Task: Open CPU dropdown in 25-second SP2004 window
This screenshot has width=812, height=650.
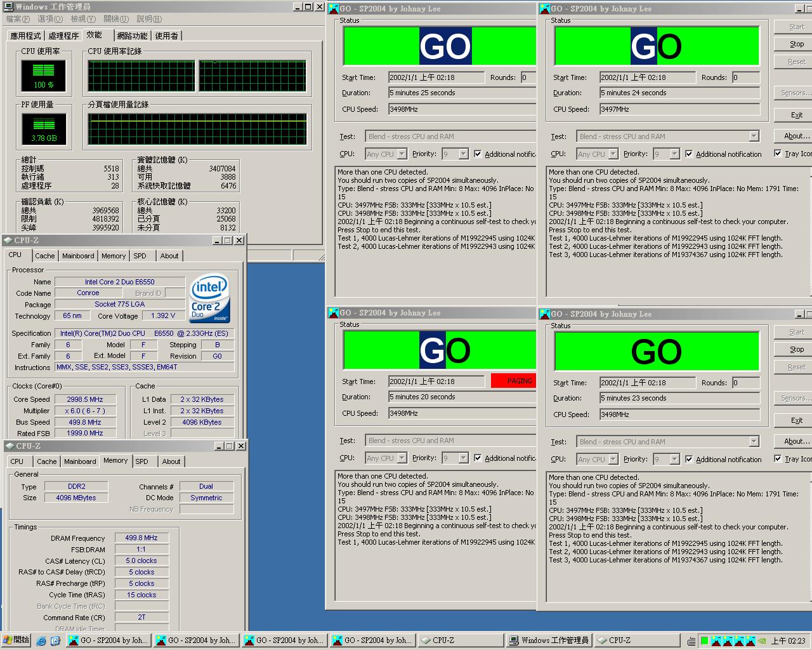Action: 402,154
